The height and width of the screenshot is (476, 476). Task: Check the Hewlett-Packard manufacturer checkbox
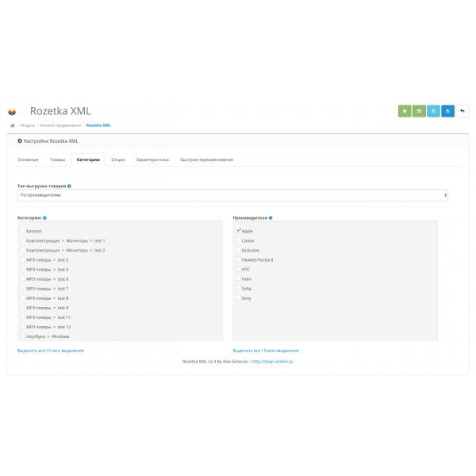click(x=239, y=259)
